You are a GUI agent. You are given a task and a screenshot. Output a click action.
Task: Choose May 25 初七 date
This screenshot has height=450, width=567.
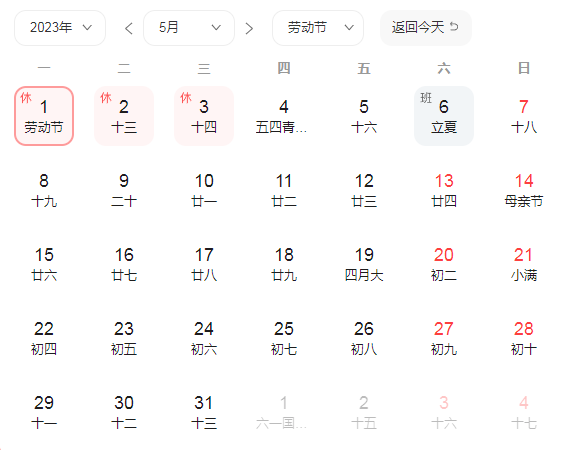[x=284, y=338]
